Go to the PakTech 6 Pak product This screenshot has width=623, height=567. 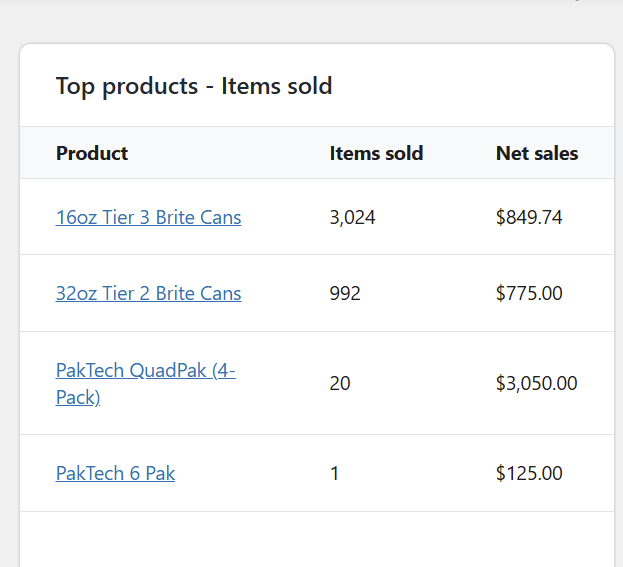115,474
